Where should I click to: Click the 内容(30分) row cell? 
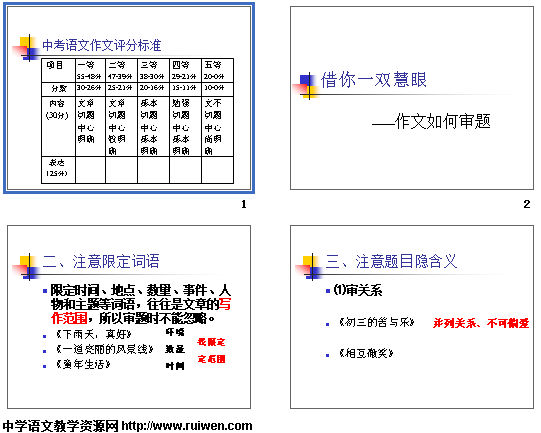[x=58, y=127]
